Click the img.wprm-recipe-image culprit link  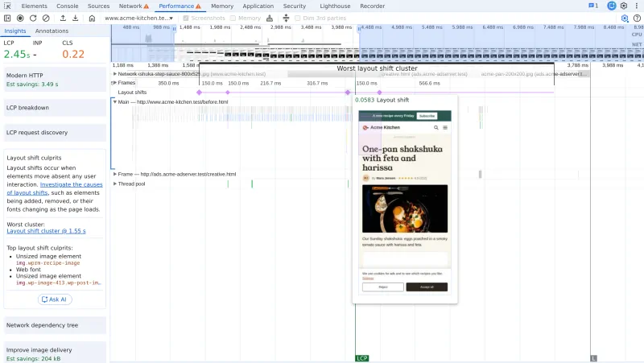pos(47,263)
